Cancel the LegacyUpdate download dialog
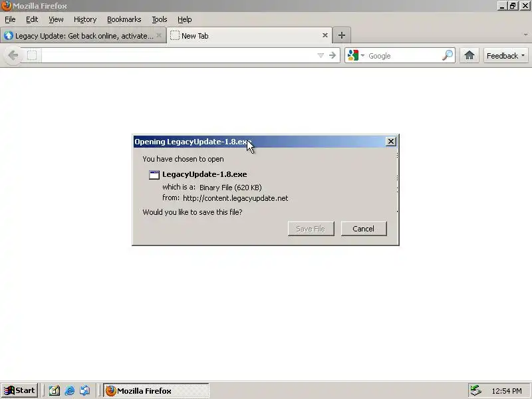The height and width of the screenshot is (399, 532). (363, 229)
